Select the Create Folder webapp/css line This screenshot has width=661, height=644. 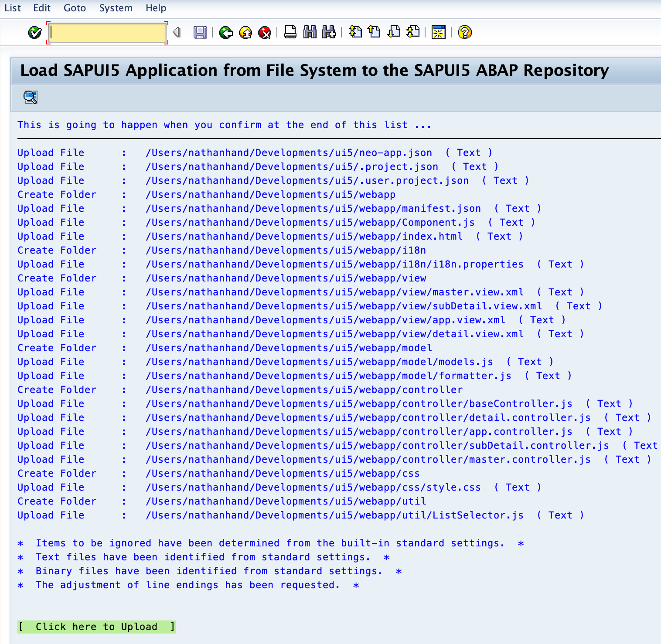point(219,473)
